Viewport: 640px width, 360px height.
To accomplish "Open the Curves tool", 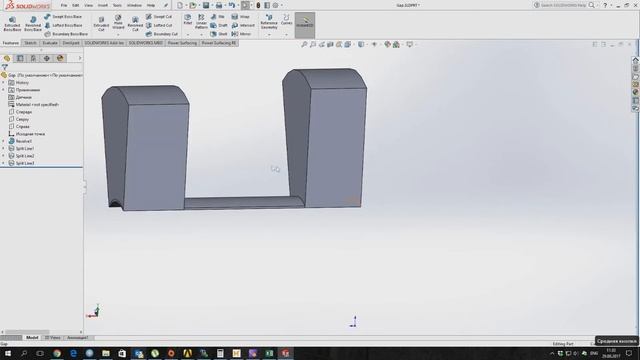I will [x=287, y=20].
